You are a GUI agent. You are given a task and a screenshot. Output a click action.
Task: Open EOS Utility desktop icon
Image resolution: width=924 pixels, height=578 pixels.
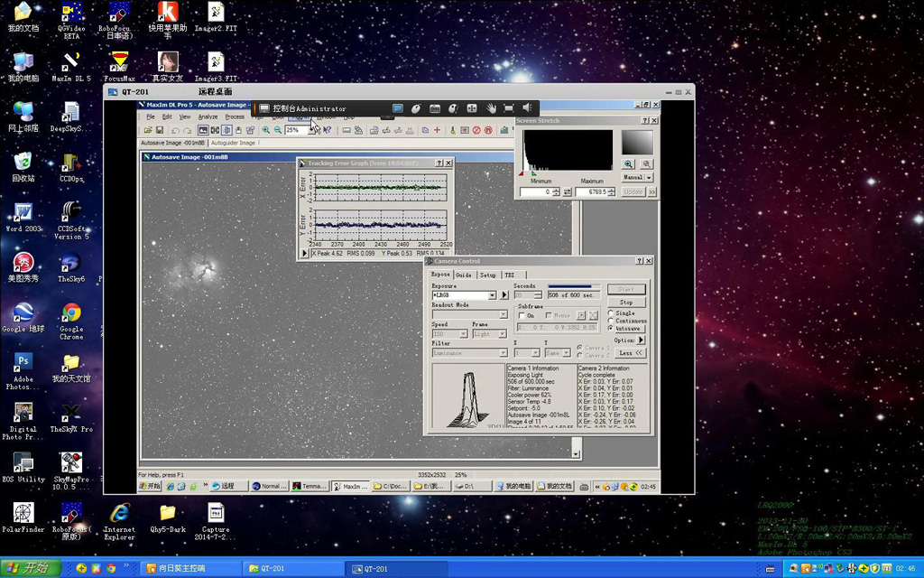(x=23, y=468)
